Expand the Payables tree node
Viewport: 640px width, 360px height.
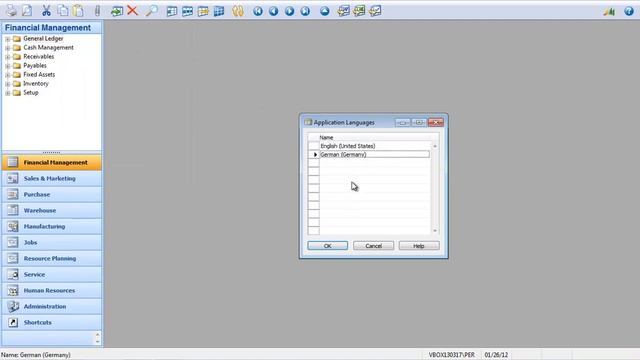point(7,66)
